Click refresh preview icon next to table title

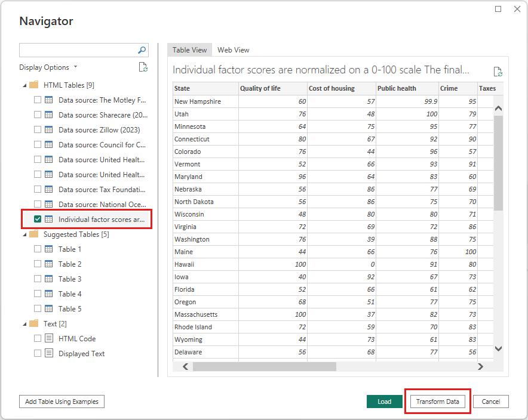click(498, 71)
